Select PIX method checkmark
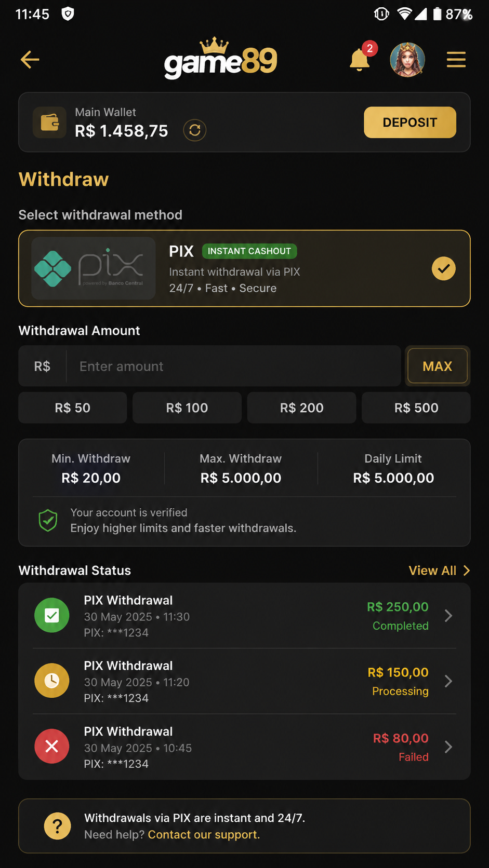489x868 pixels. [444, 268]
